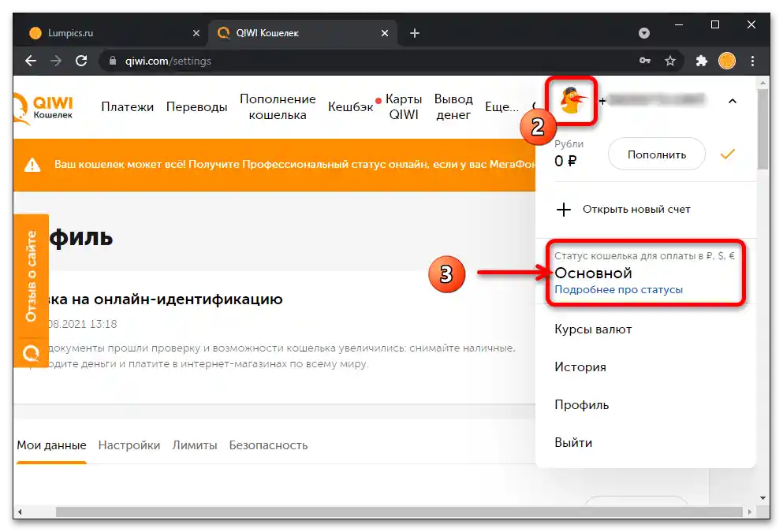Click the Основной wallet status
The height and width of the screenshot is (532, 783).
coord(593,273)
